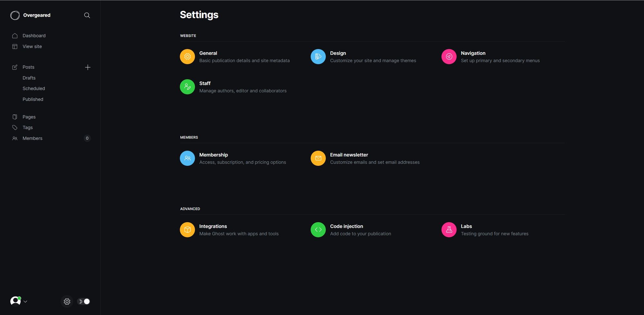Click the green Code injection icon

click(318, 230)
